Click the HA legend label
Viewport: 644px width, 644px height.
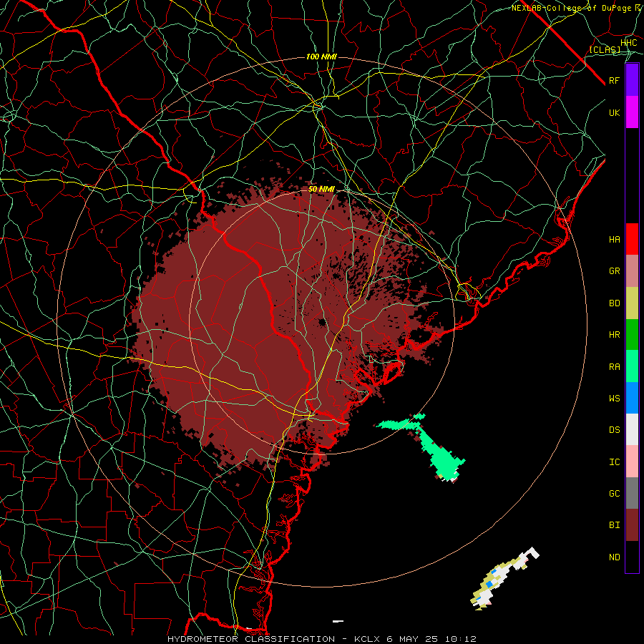(614, 239)
